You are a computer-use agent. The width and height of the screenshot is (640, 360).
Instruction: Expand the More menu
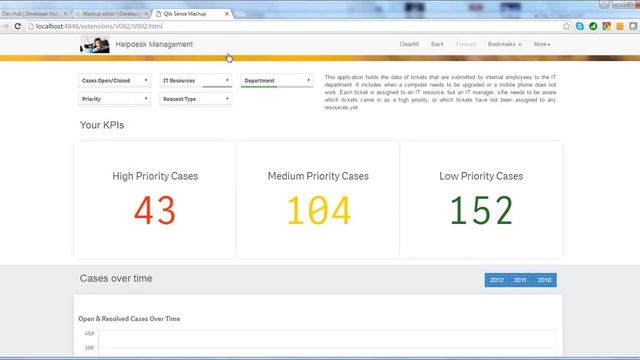542,44
